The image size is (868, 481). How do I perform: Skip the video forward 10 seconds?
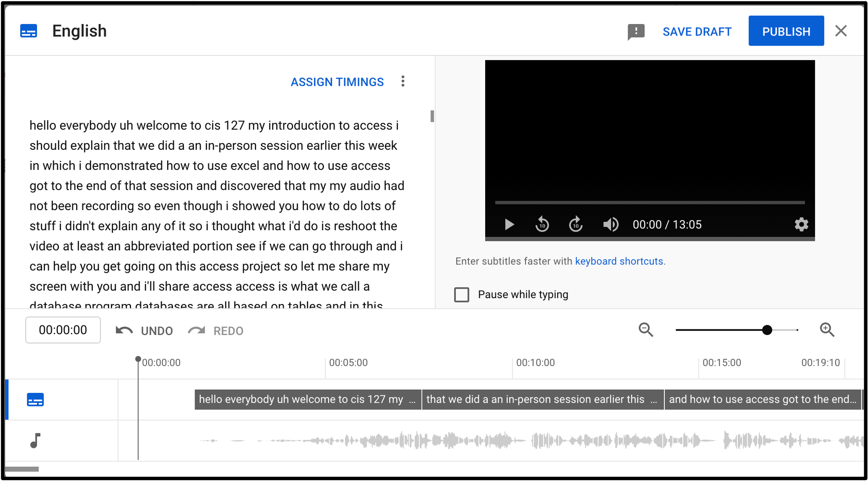point(575,224)
